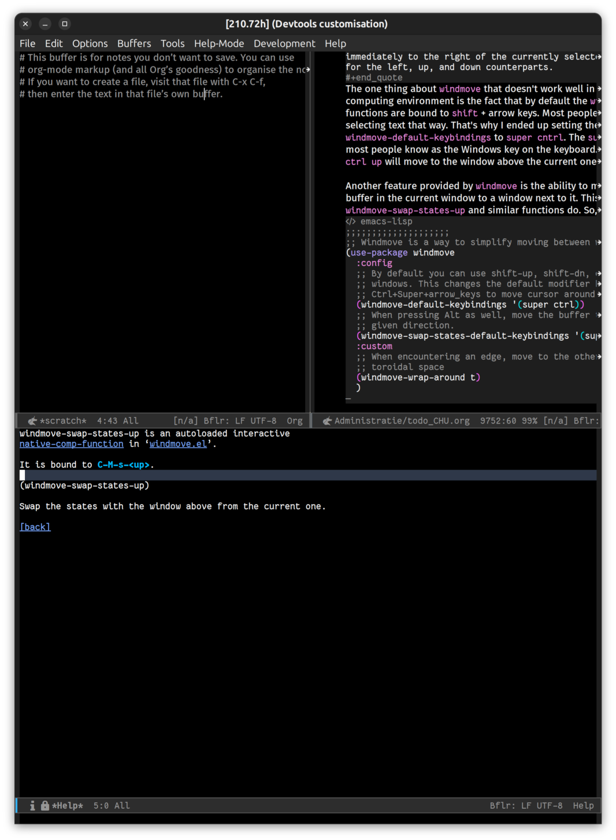Click the Org major mode indicator

click(295, 421)
